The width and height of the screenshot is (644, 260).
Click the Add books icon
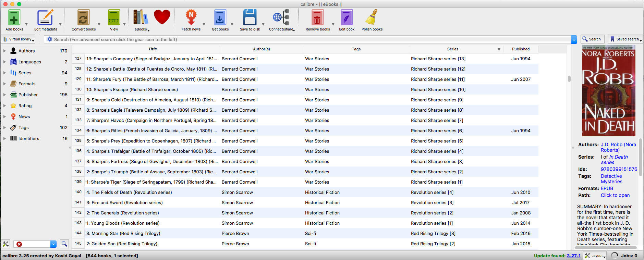pos(14,18)
